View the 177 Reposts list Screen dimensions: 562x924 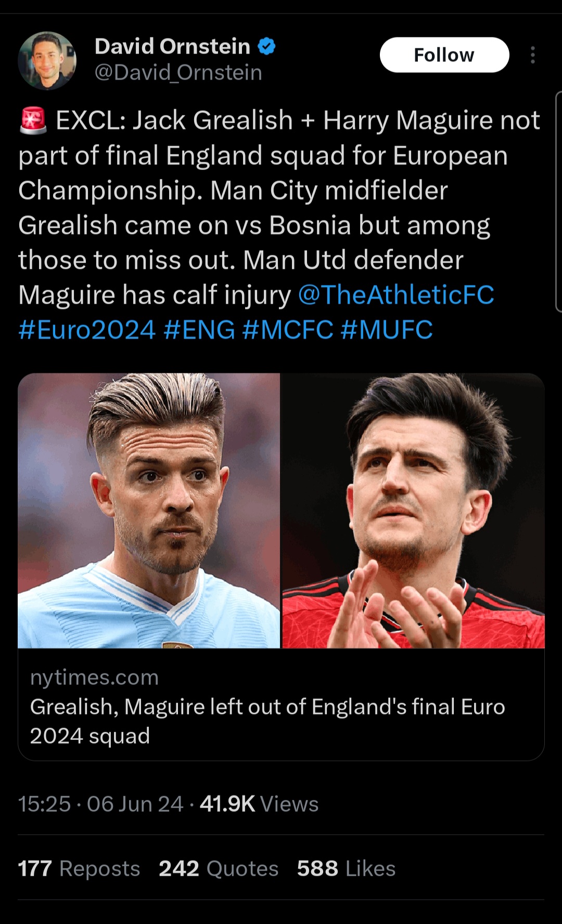pos(79,868)
